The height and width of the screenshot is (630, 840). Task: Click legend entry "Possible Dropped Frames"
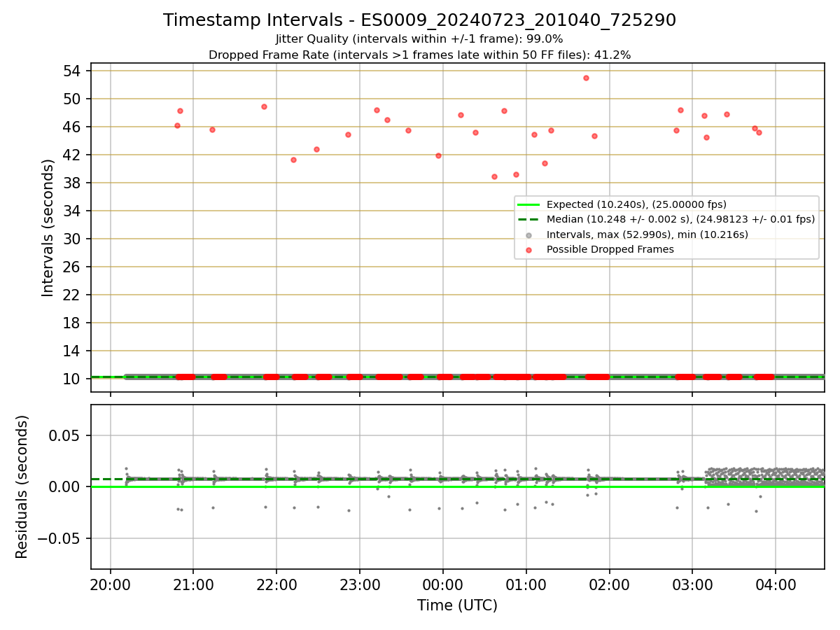pos(610,249)
